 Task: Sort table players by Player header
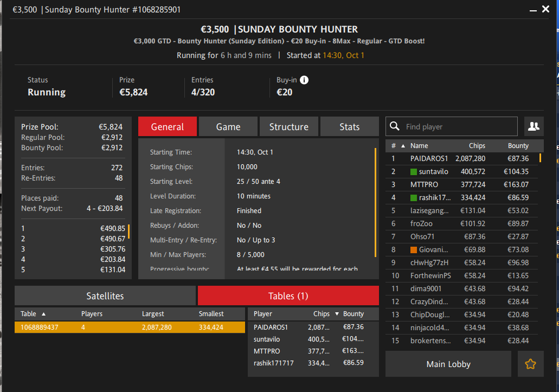(x=263, y=313)
